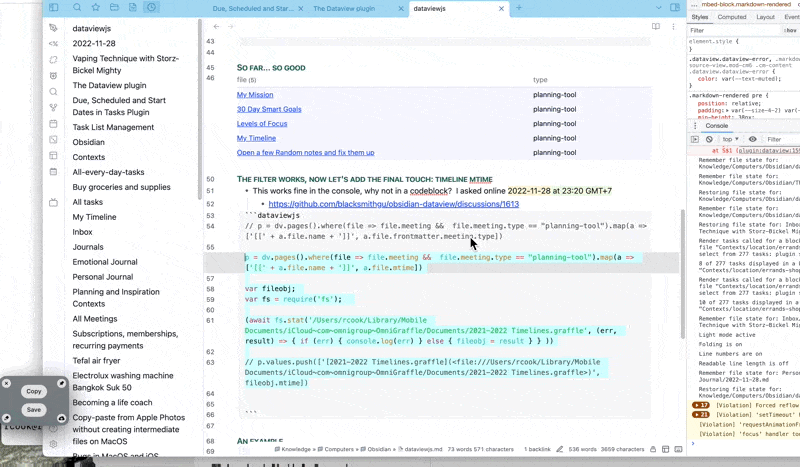Open the DevTools Styles tab
The height and width of the screenshot is (467, 800).
pyautogui.click(x=699, y=17)
